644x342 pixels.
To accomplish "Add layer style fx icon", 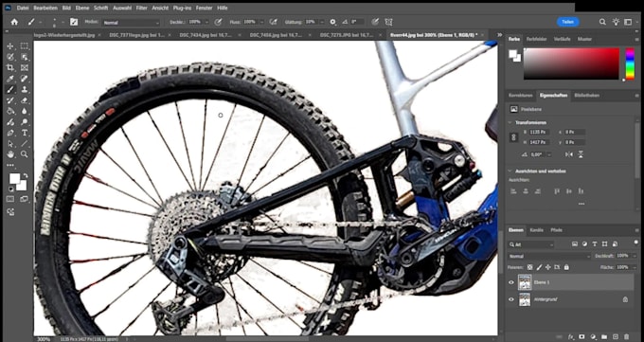I will (x=571, y=336).
